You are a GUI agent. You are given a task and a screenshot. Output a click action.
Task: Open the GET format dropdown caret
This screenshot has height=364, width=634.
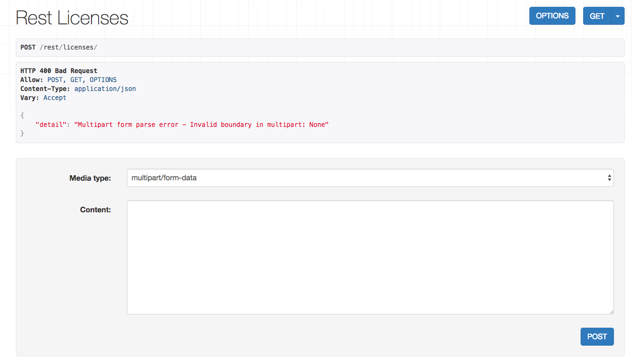coord(618,16)
